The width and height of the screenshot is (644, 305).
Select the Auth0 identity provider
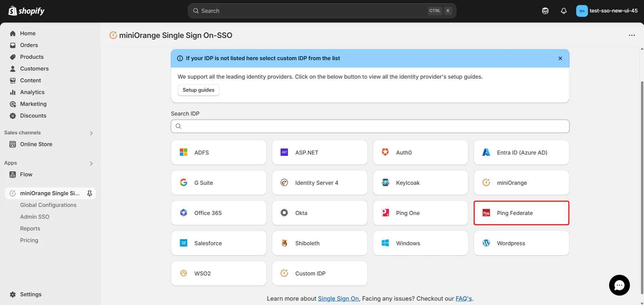click(420, 152)
